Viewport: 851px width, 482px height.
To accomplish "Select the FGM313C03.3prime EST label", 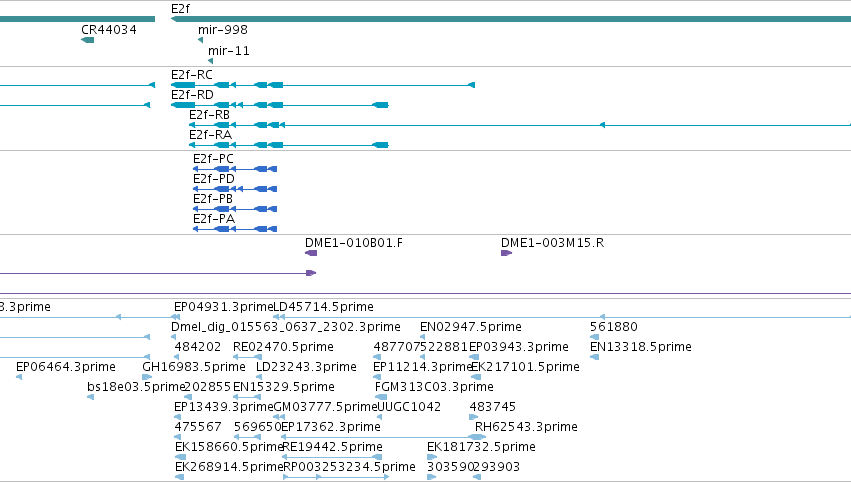I will tap(434, 388).
